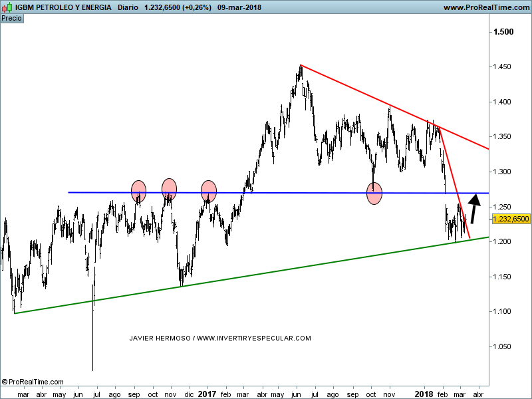Open the www.ProRealTime.com link at top right

point(485,7)
